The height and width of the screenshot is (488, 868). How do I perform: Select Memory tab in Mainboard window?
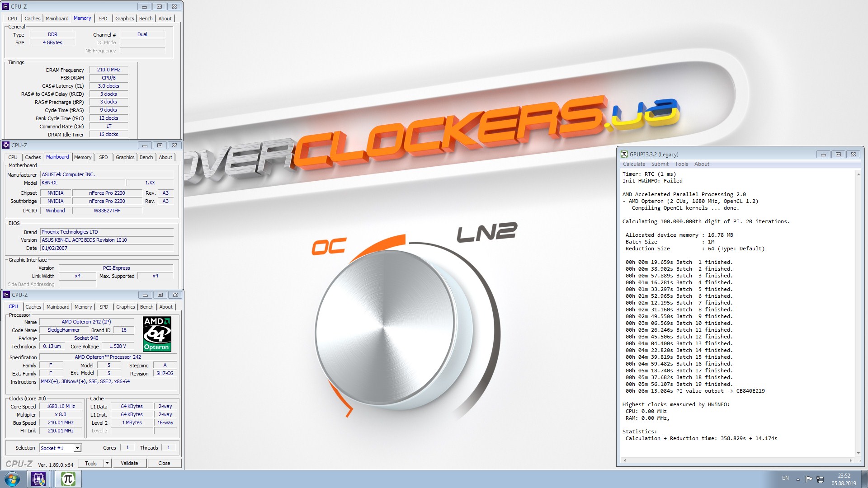point(83,157)
